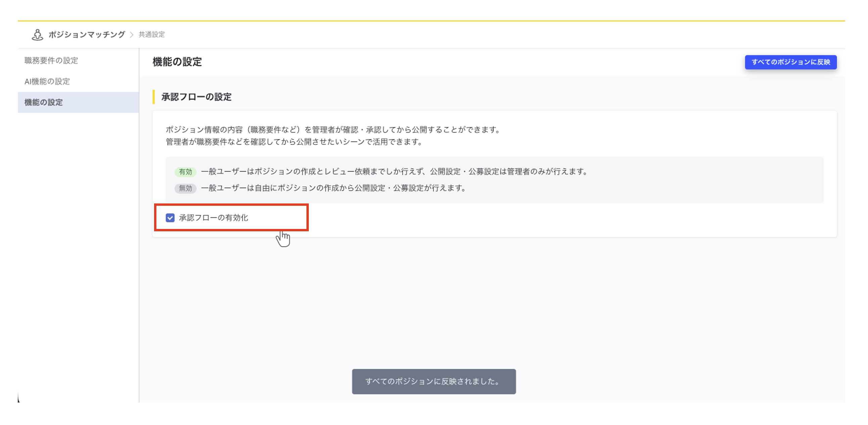Click description line starting with ポジション情報の内容
The height and width of the screenshot is (425, 868).
tap(334, 130)
